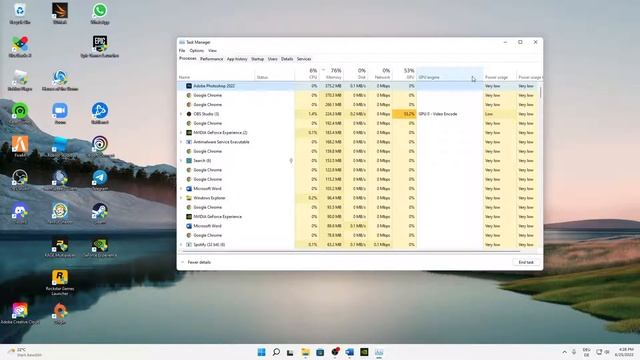Open the Discord desktop shortcut

point(20,214)
